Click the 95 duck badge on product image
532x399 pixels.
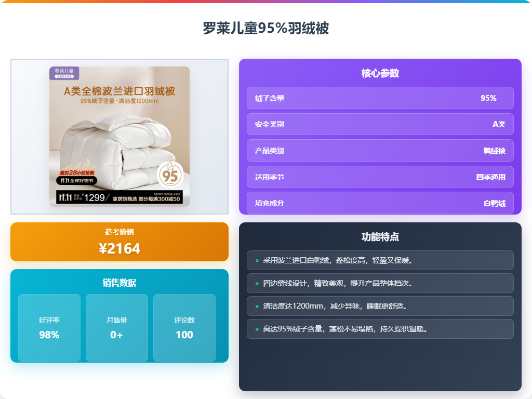click(170, 175)
